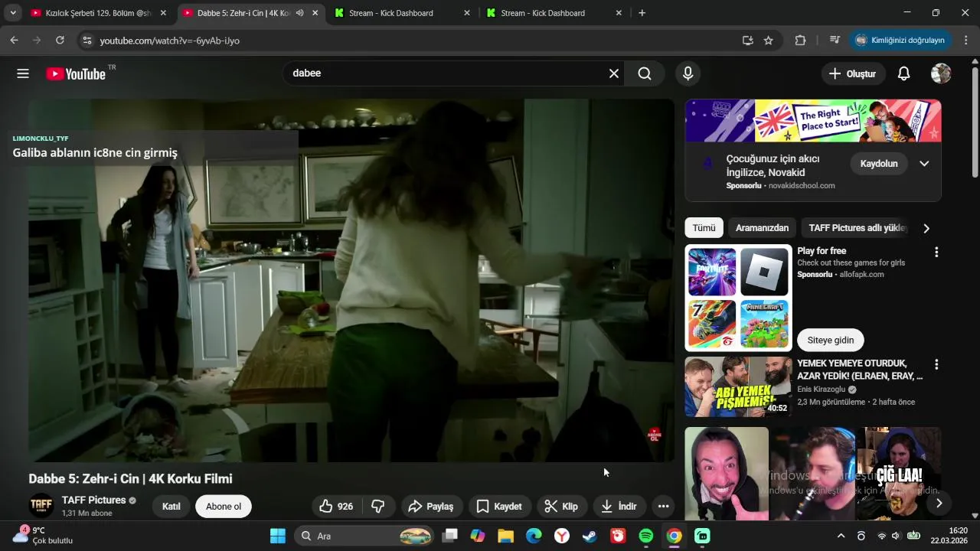Viewport: 980px width, 551px height.
Task: Select the Aramanızdan filter chip
Action: [x=762, y=228]
